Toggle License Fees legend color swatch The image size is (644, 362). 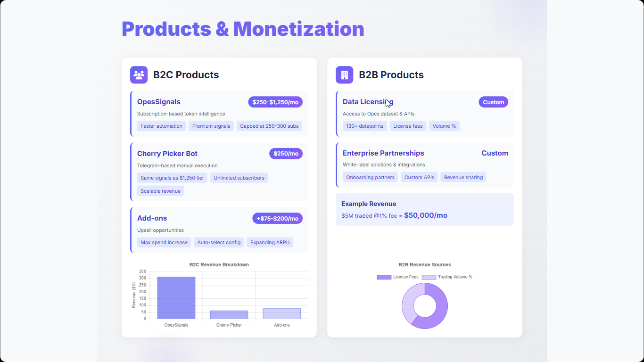coord(384,277)
